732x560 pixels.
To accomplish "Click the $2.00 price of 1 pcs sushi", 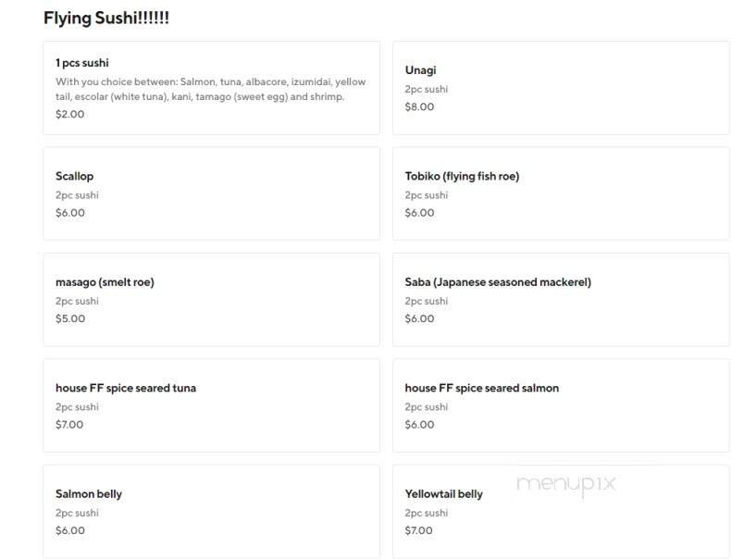I will coord(69,115).
